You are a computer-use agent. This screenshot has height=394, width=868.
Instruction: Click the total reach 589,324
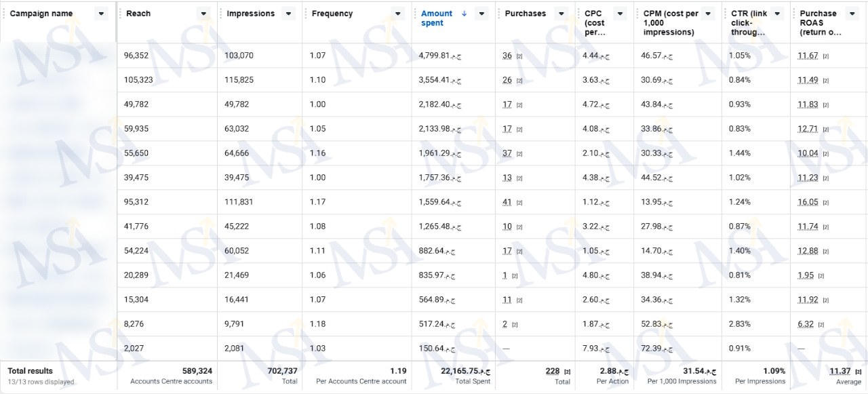click(x=197, y=371)
